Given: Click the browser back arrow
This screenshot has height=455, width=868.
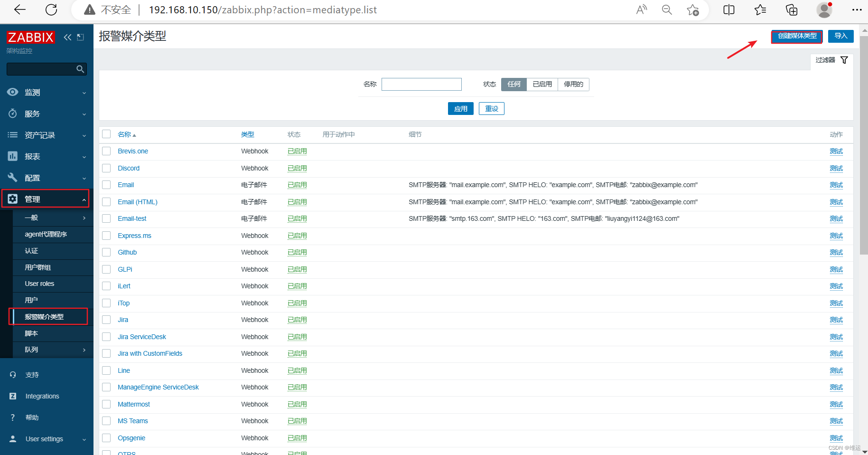Looking at the screenshot, I should (x=20, y=9).
